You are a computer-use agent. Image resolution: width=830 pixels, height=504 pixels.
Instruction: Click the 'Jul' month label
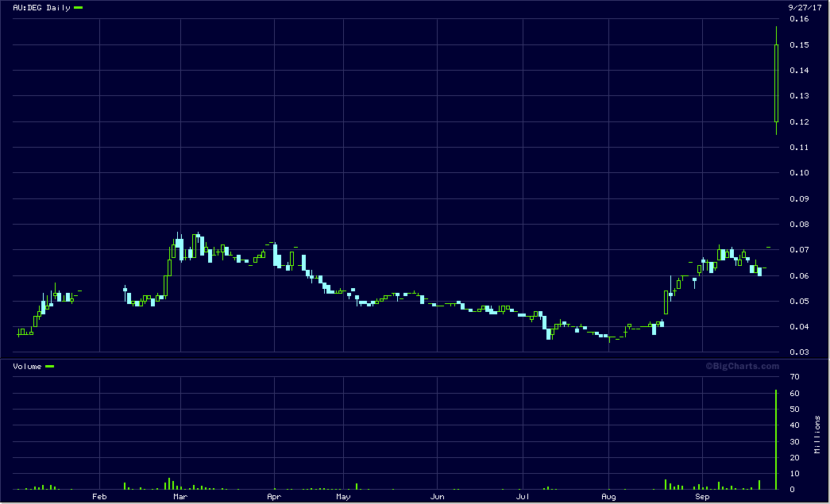coord(523,497)
